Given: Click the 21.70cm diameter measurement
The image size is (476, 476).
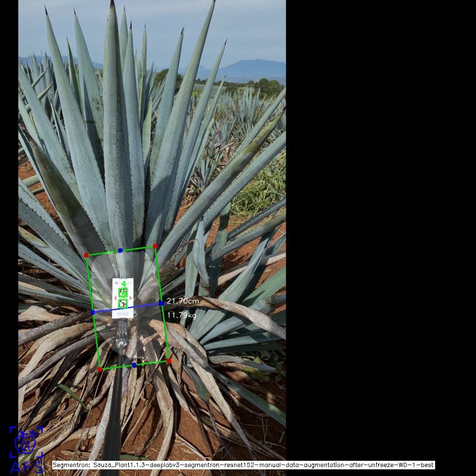Looking at the screenshot, I should tap(183, 301).
